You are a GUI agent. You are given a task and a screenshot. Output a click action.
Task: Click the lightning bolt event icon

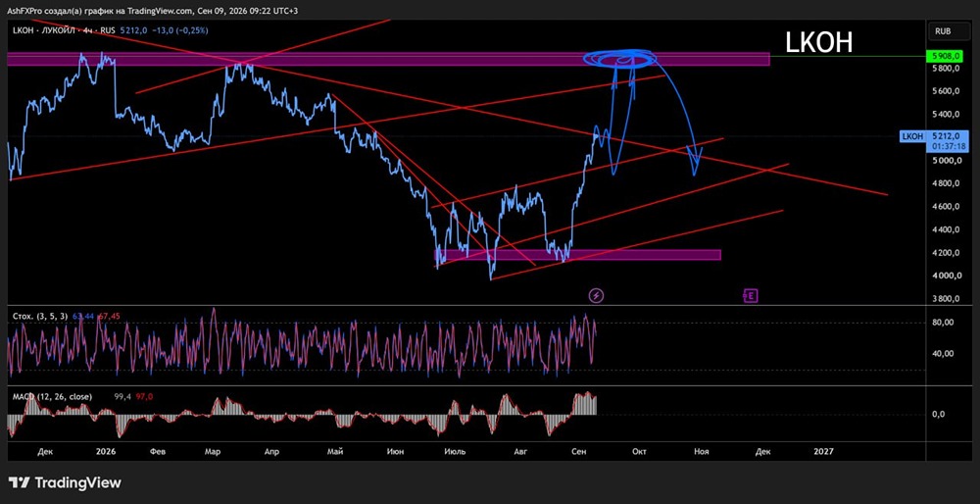[596, 295]
